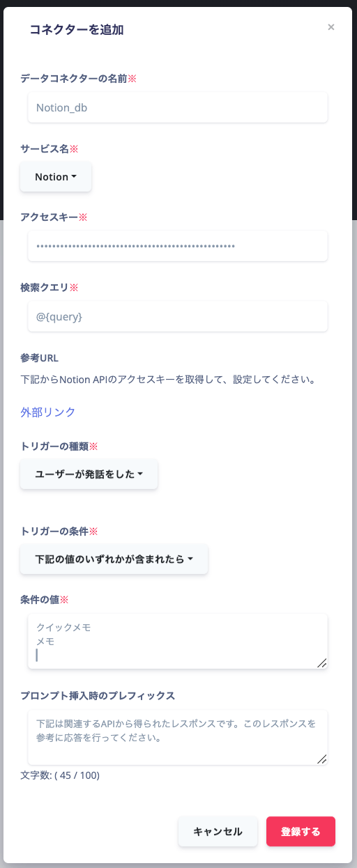The image size is (357, 868).
Task: Expand the 下記の値のいずれかが含まれたら condition dropdown
Action: click(x=114, y=559)
